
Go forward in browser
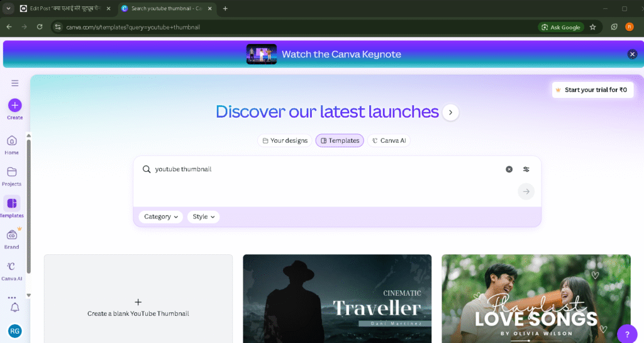point(25,27)
